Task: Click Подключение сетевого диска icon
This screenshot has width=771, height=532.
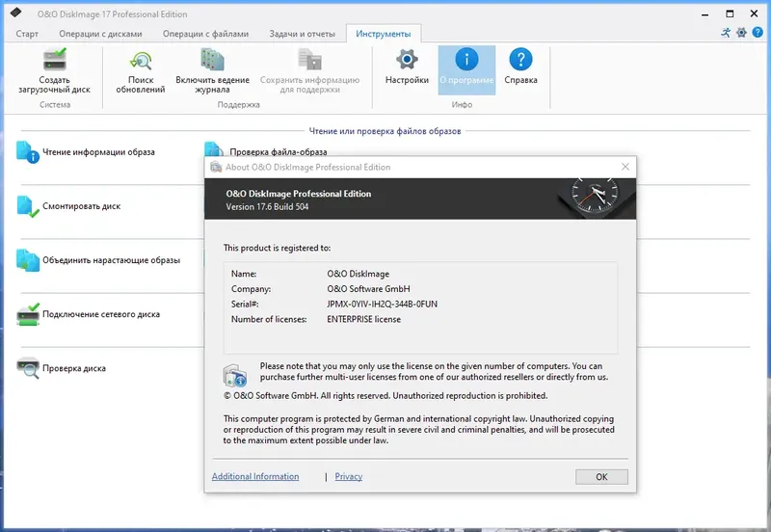Action: pos(28,314)
